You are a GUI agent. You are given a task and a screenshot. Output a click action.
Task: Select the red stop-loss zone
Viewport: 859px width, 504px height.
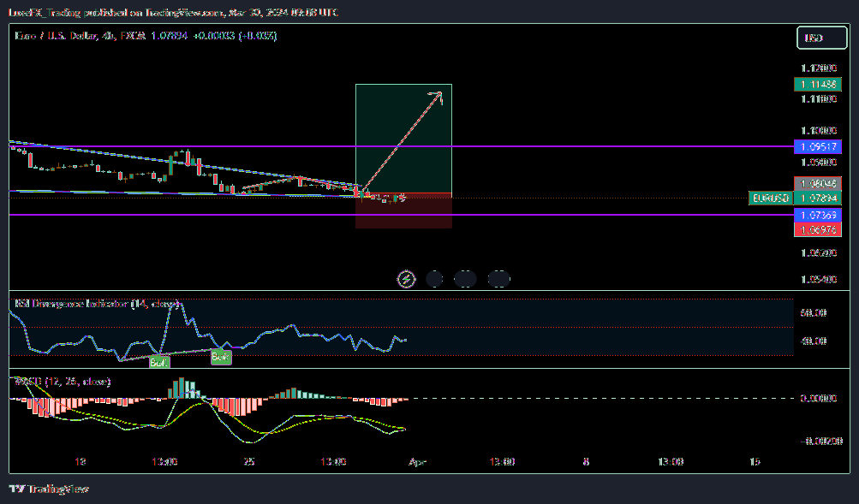403,210
